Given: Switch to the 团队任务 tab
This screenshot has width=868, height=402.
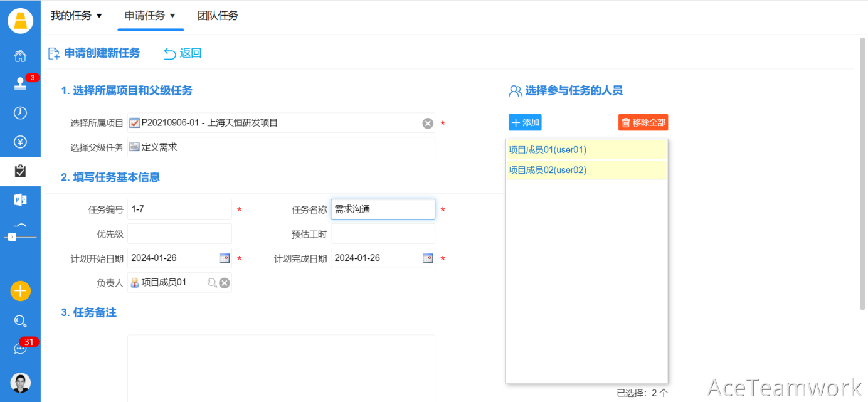Looking at the screenshot, I should click(x=218, y=16).
